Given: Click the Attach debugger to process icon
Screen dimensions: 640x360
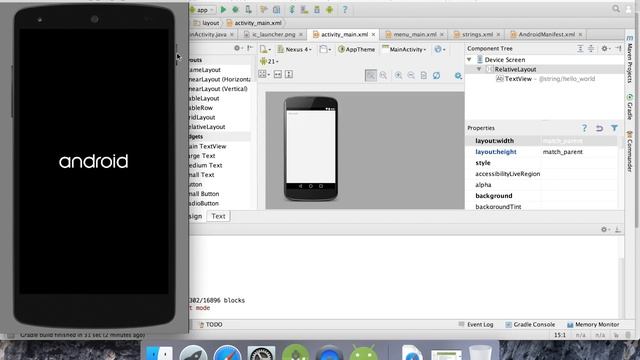Looking at the screenshot, I should click(x=248, y=9).
